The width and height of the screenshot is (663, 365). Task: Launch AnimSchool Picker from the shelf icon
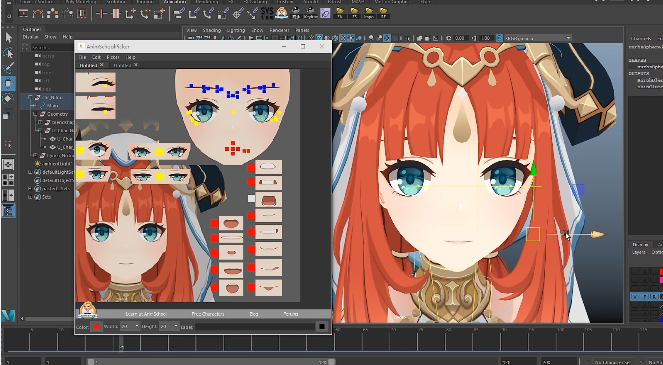coord(281,13)
